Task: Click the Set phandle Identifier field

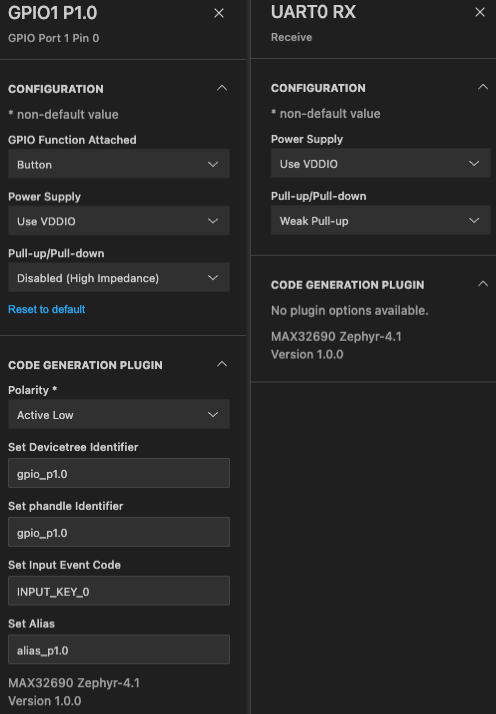Action: pos(119,532)
